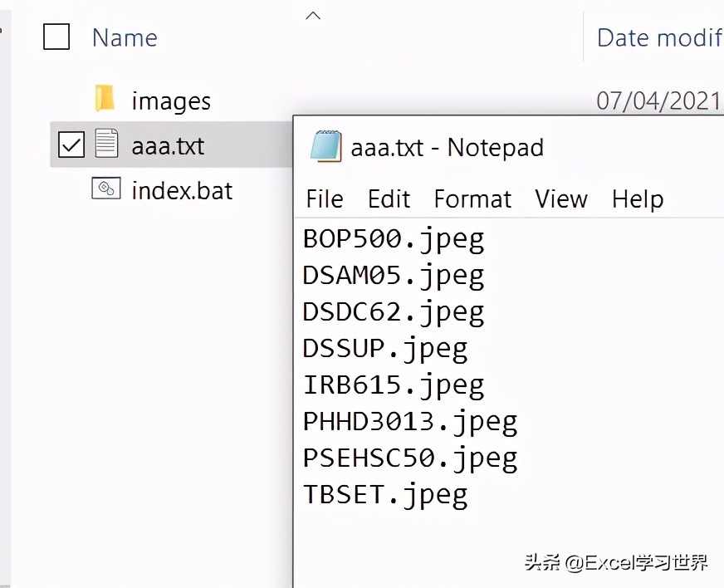
Task: Sort files by the Name column header
Action: pyautogui.click(x=125, y=37)
